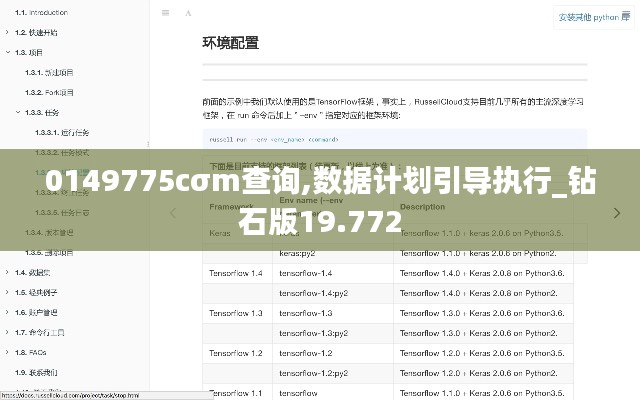Click 'Tensorflow 1.2.0 + Keras 2.0.6 on Python2' cell
The height and width of the screenshot is (400, 640).
pyautogui.click(x=483, y=373)
